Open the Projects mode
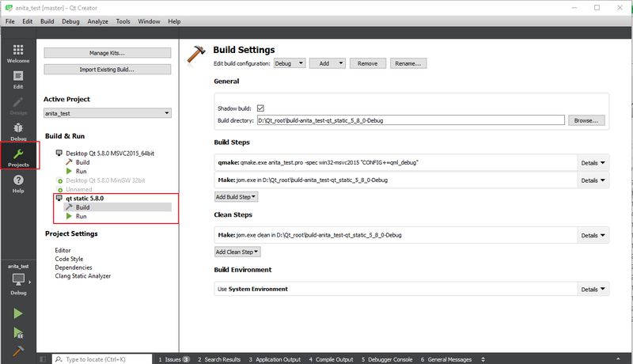This screenshot has height=364, width=633. click(x=18, y=157)
